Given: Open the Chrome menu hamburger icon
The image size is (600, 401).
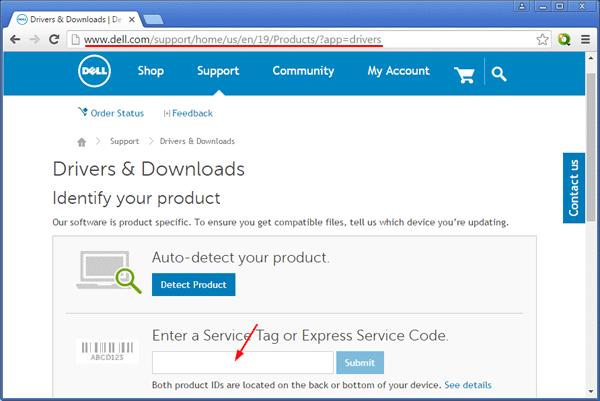Looking at the screenshot, I should [x=585, y=40].
